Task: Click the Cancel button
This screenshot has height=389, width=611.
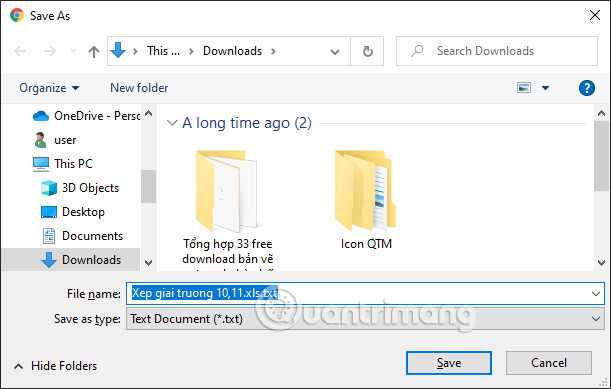Action: point(549,363)
